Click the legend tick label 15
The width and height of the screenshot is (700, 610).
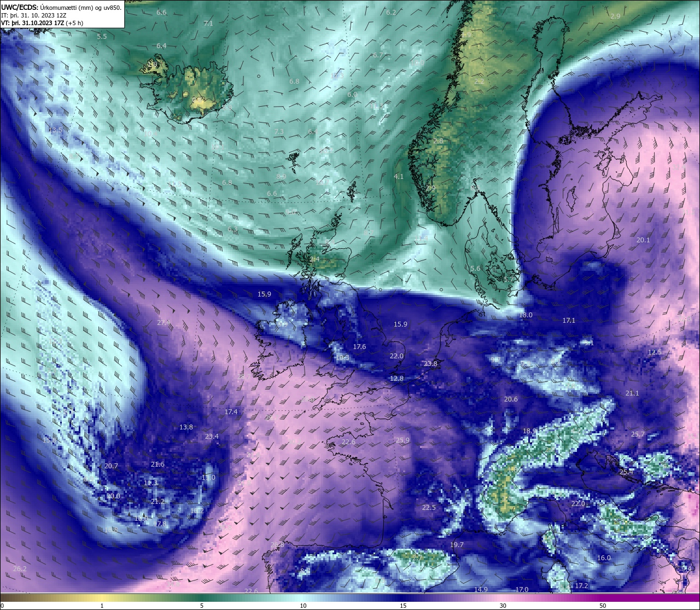click(x=402, y=606)
